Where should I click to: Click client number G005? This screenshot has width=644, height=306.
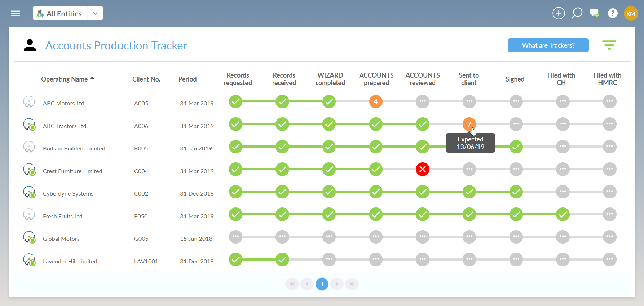[141, 239]
